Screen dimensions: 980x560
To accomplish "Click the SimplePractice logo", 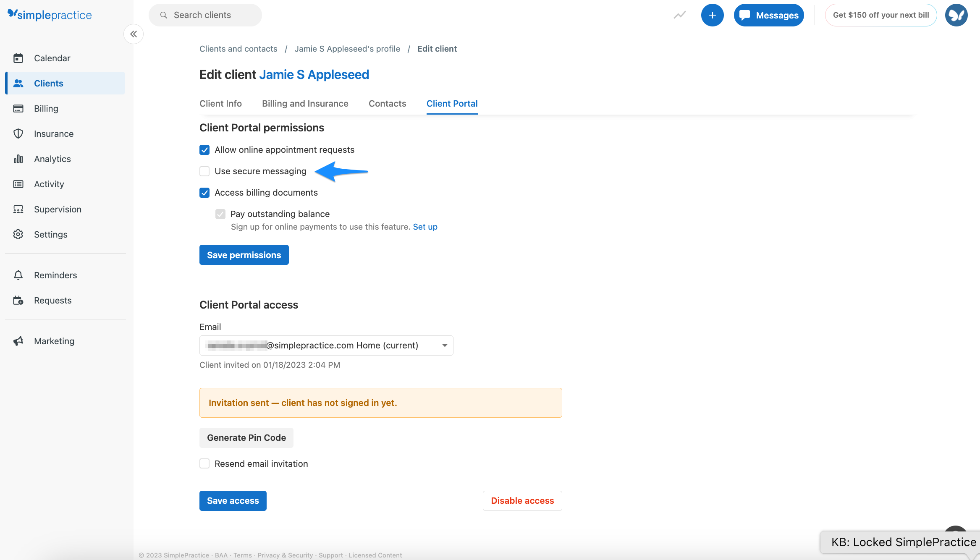I will 50,15.
